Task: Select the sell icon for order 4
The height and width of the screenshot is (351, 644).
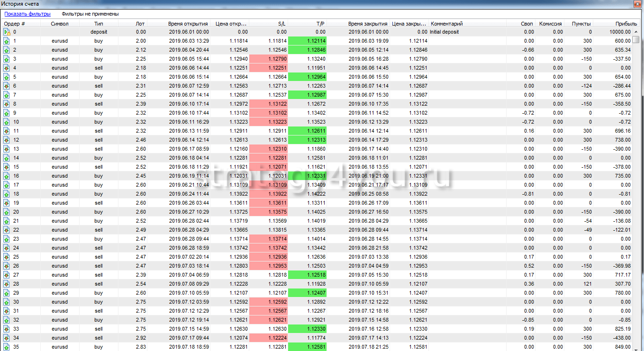Action: tap(7, 68)
